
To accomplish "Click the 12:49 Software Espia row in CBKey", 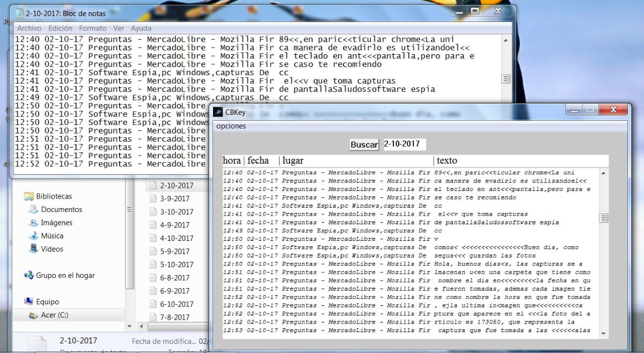I will [x=411, y=231].
